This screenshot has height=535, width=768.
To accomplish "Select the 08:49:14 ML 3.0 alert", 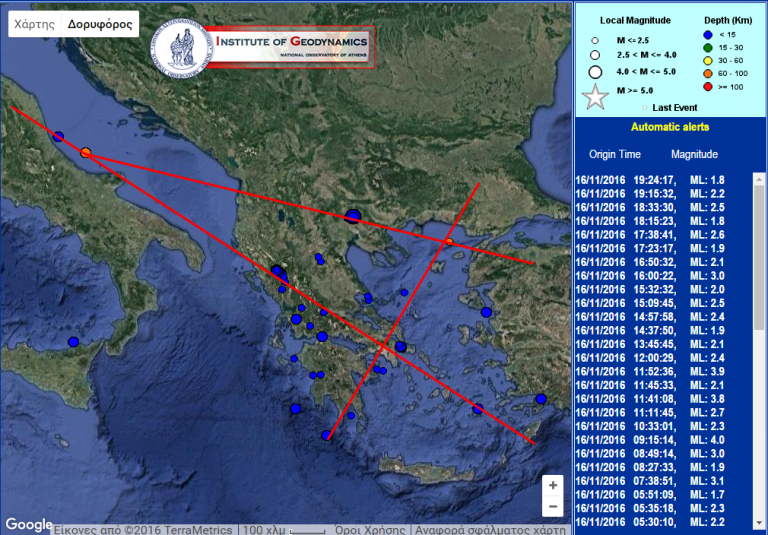I will tap(649, 454).
